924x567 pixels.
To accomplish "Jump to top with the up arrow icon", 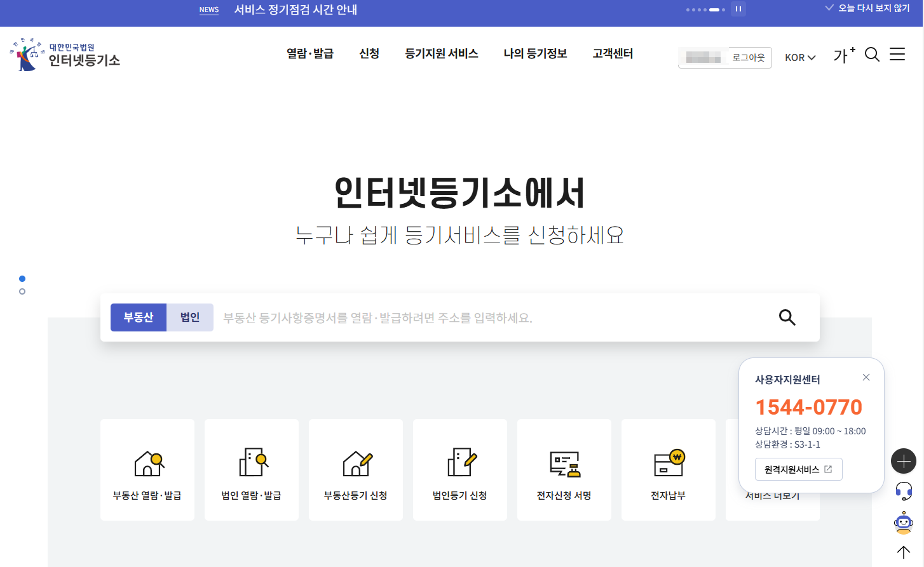I will [904, 552].
